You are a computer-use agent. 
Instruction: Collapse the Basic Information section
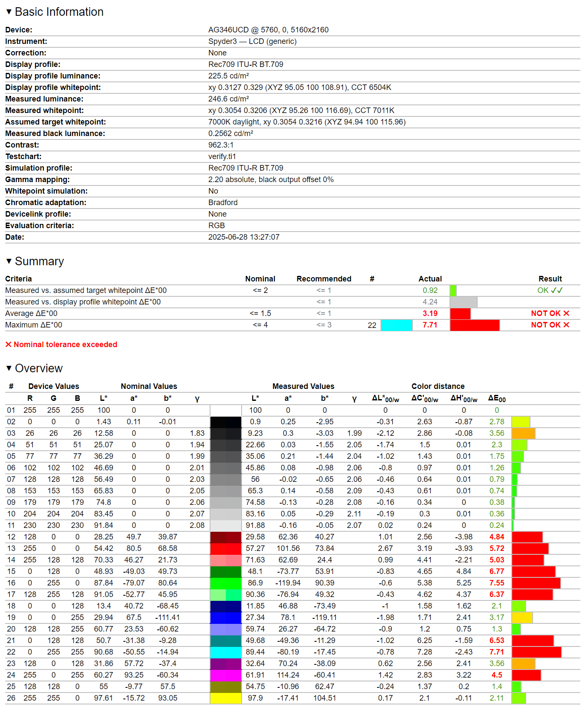coord(9,12)
